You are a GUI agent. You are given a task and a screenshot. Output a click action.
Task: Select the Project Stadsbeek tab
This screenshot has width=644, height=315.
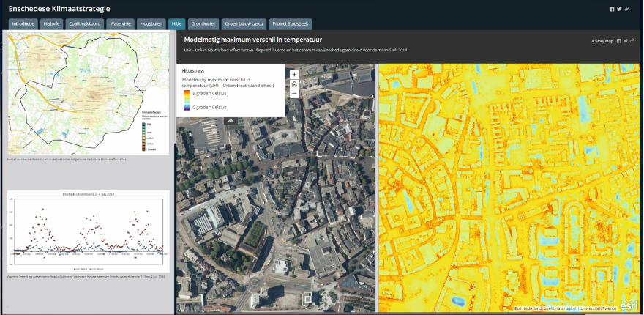291,23
